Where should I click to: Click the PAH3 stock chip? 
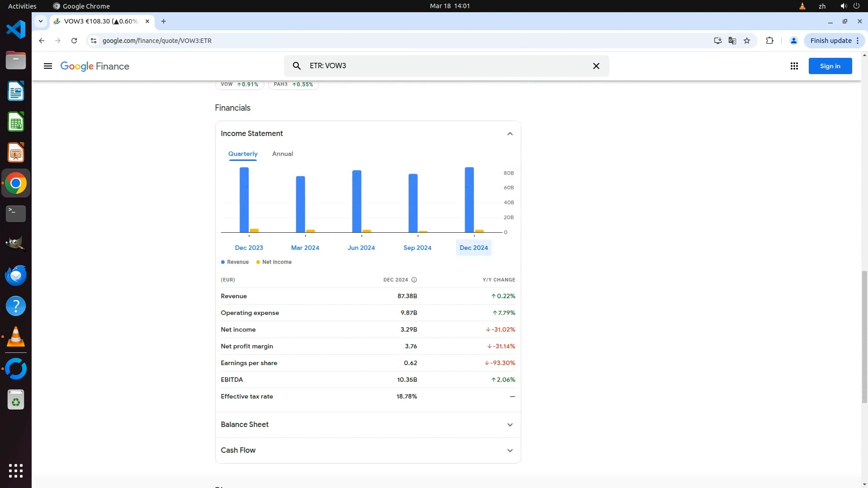click(293, 84)
